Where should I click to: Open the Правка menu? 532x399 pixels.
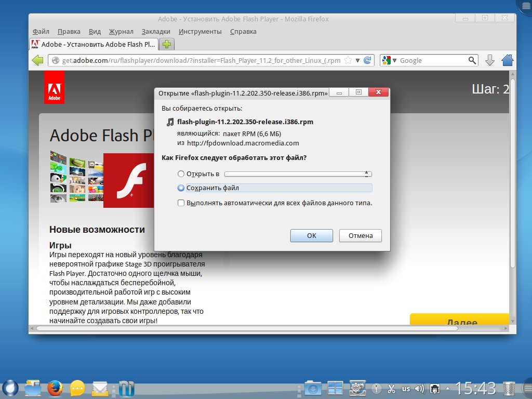click(x=69, y=32)
